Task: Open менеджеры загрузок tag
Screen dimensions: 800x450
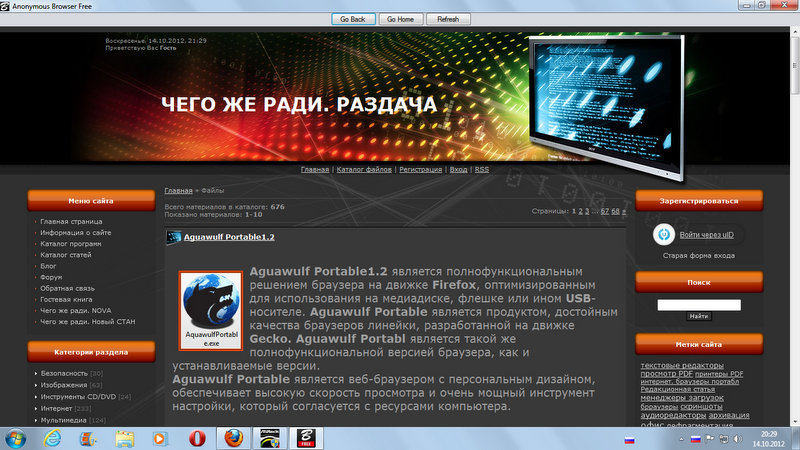Action: coord(682,397)
